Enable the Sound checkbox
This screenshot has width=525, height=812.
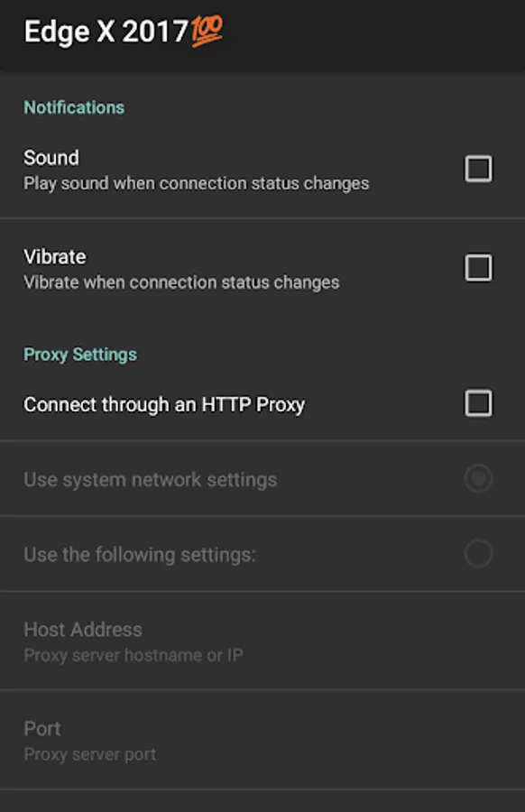(x=479, y=169)
